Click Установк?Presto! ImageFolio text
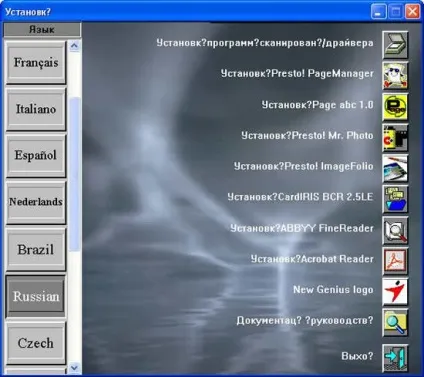 click(x=303, y=166)
